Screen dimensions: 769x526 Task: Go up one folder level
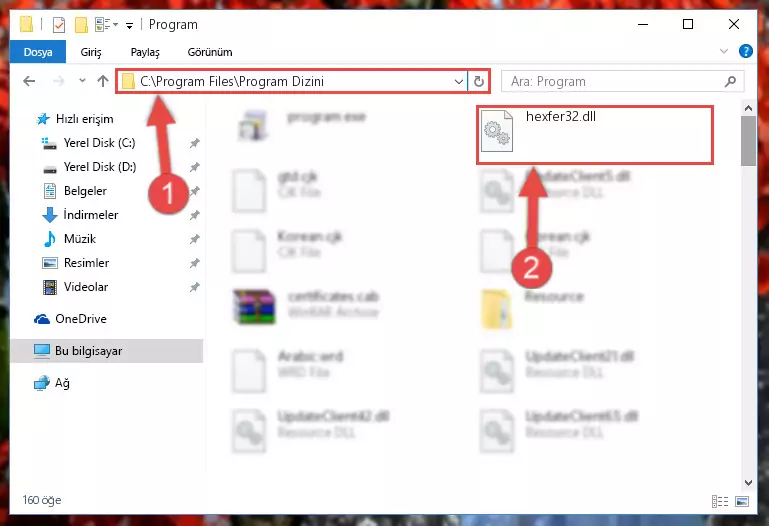point(103,81)
